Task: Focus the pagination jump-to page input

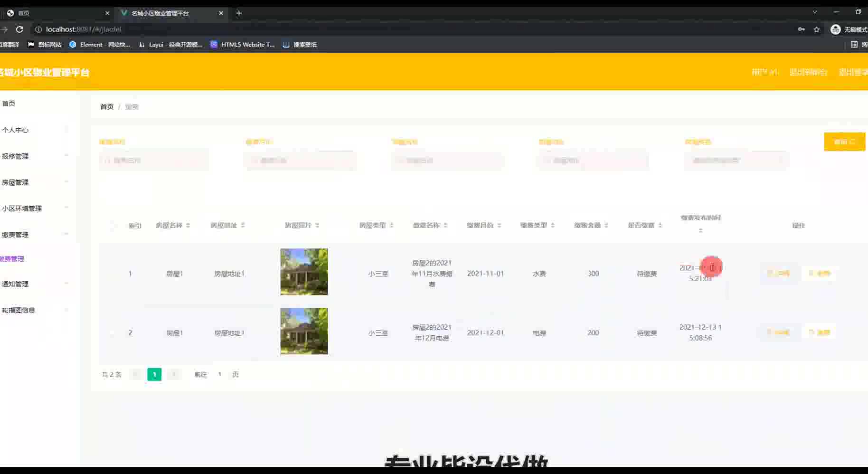Action: pos(219,375)
